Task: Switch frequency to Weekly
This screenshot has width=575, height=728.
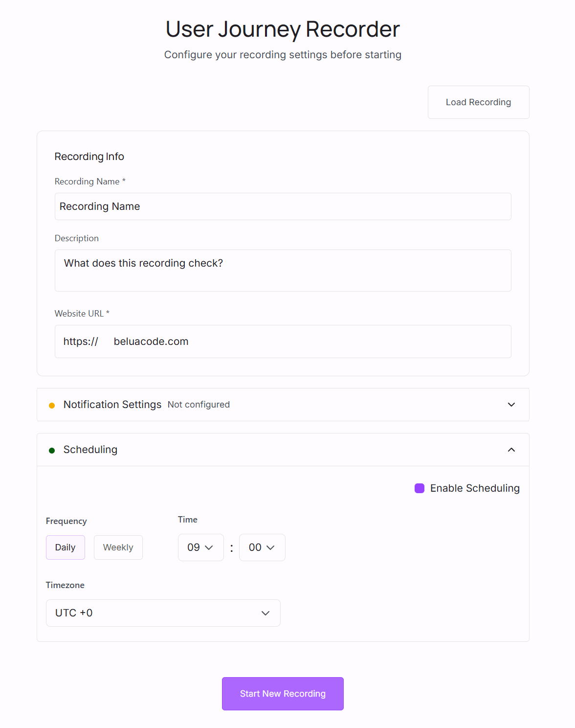Action: (x=118, y=547)
